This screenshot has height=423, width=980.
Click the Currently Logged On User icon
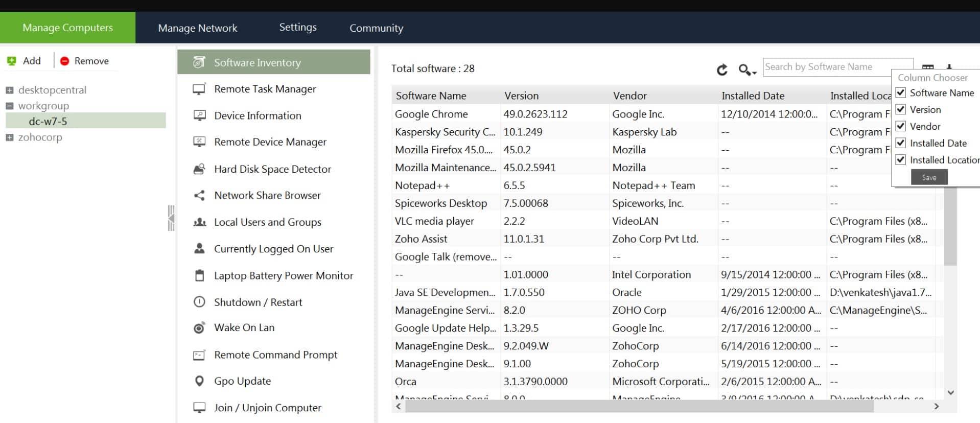(199, 248)
